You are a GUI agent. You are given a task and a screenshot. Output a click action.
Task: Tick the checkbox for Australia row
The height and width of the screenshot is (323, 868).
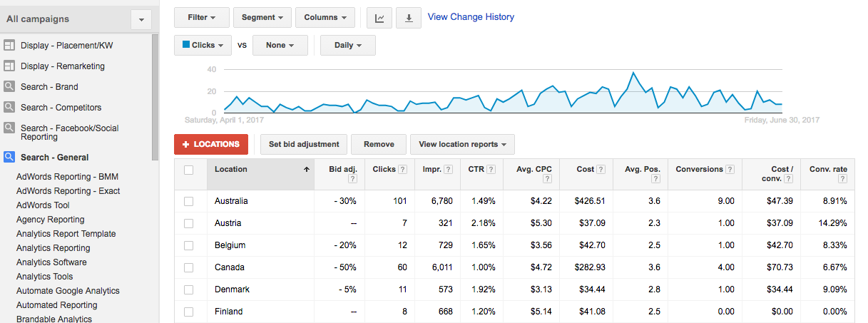(x=189, y=201)
